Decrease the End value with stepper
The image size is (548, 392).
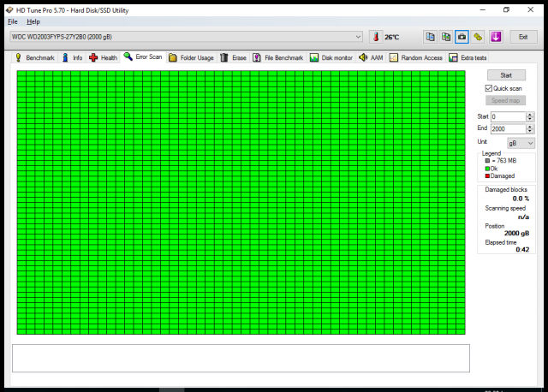tap(530, 131)
